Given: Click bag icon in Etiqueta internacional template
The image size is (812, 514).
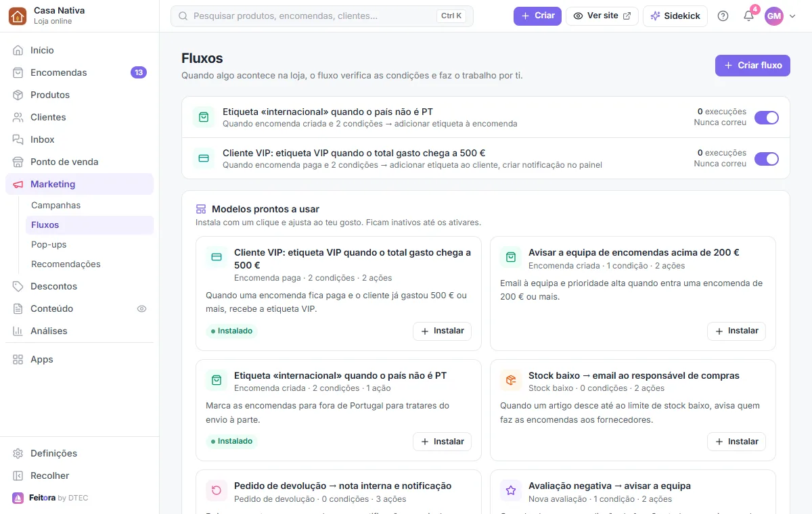Looking at the screenshot, I should pyautogui.click(x=217, y=380).
